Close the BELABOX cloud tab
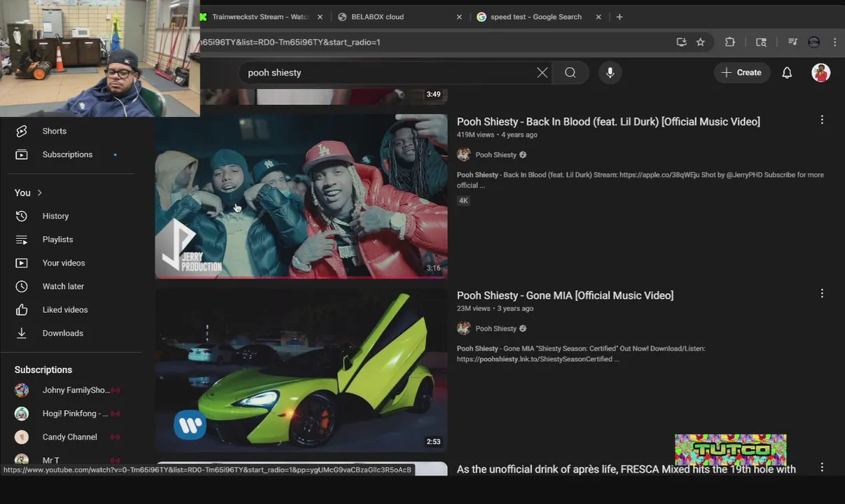845x504 pixels. click(x=460, y=17)
